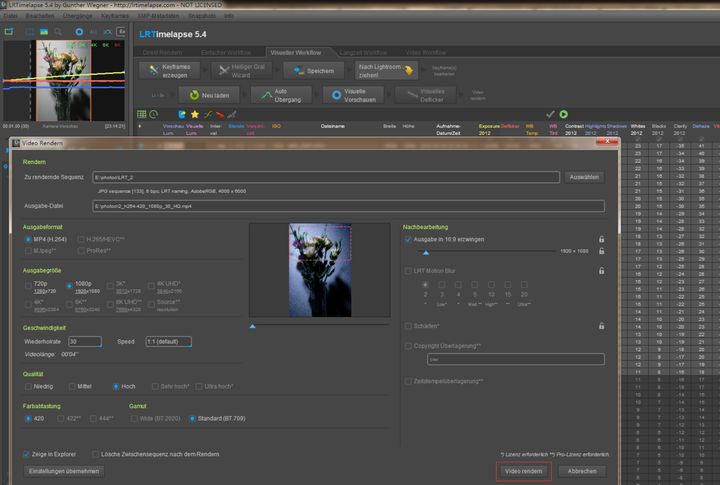Click the Ex button in preview toolbar
Screen dimensions: 720x485
coord(121,32)
